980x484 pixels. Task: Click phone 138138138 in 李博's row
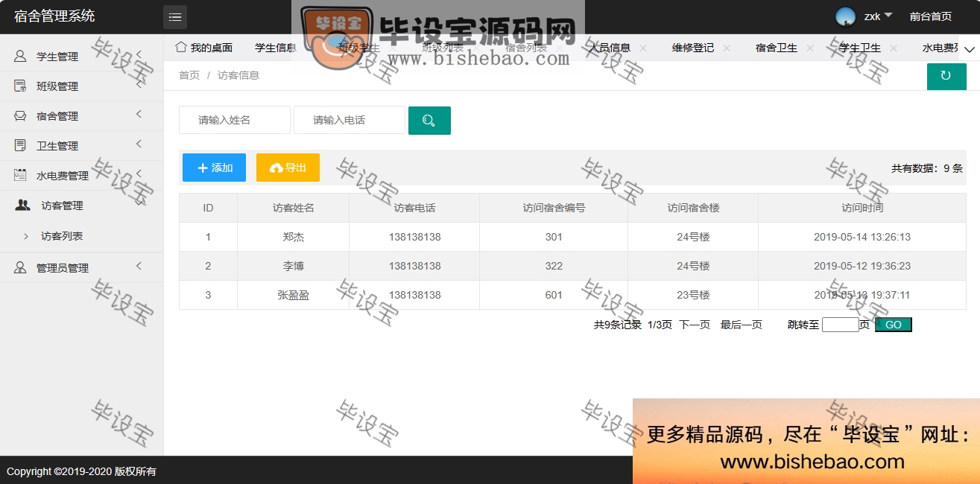pos(414,266)
